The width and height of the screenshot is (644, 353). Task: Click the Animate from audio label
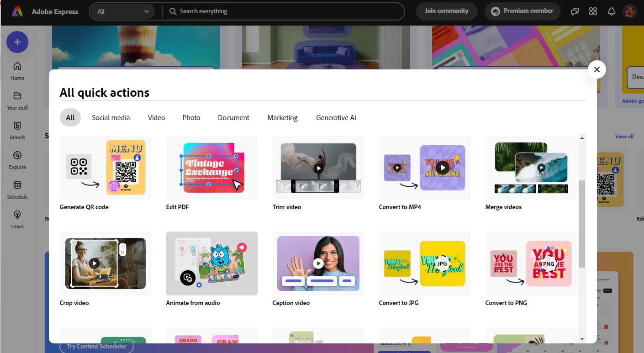click(x=193, y=303)
